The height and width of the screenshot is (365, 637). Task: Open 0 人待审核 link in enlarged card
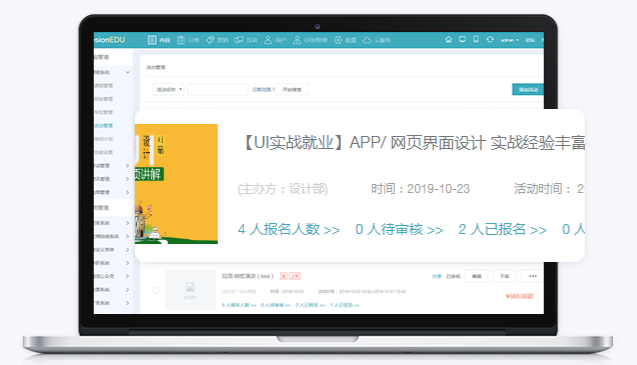[x=399, y=229]
